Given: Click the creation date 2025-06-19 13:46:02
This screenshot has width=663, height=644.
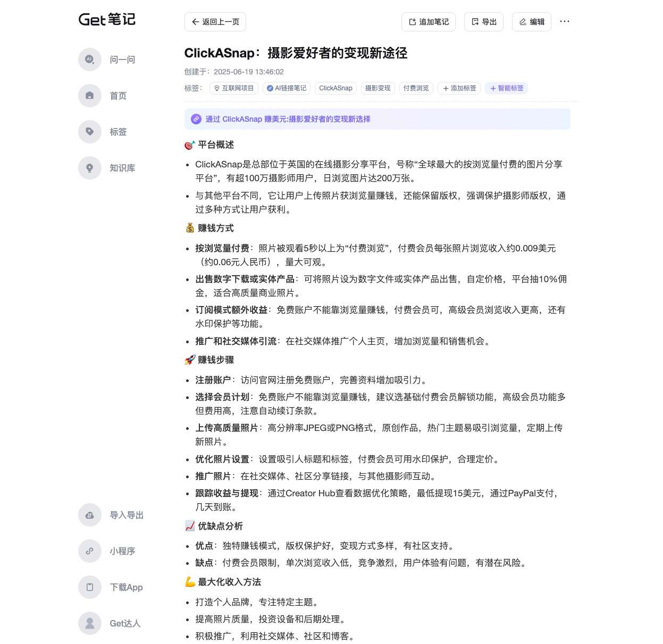Looking at the screenshot, I should tap(249, 72).
